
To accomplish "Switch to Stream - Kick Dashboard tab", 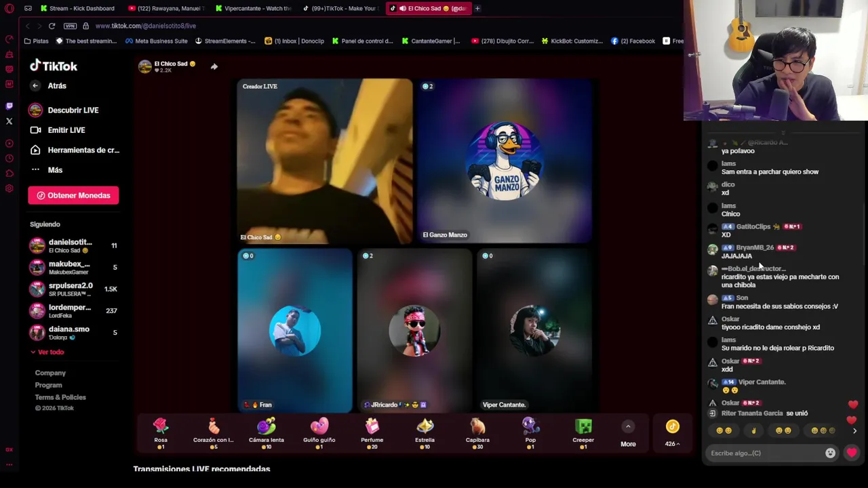I will coord(78,8).
